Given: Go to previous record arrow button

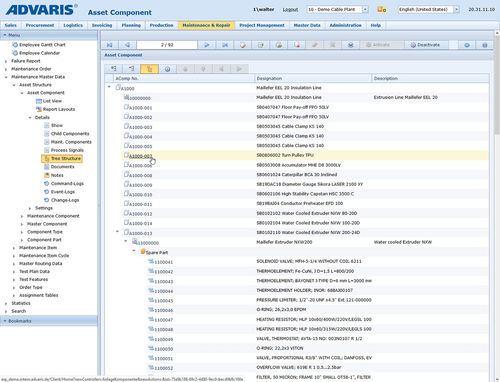Looking at the screenshot, I should click(127, 45).
